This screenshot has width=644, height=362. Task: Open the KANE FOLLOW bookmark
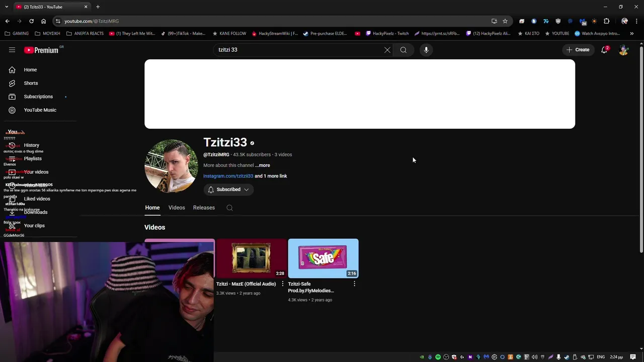click(229, 34)
